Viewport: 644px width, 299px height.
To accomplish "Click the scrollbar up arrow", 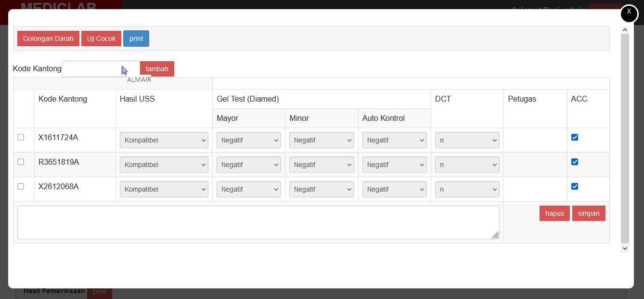I will click(625, 30).
